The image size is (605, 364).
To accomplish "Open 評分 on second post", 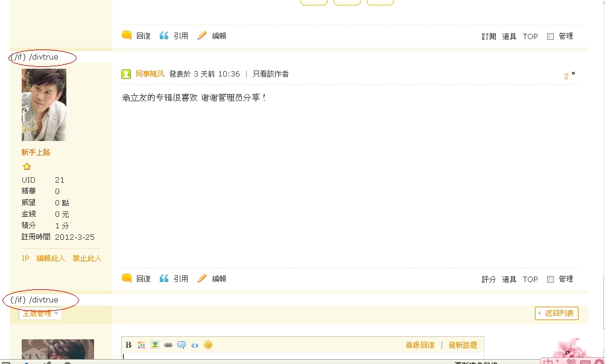I will (489, 279).
